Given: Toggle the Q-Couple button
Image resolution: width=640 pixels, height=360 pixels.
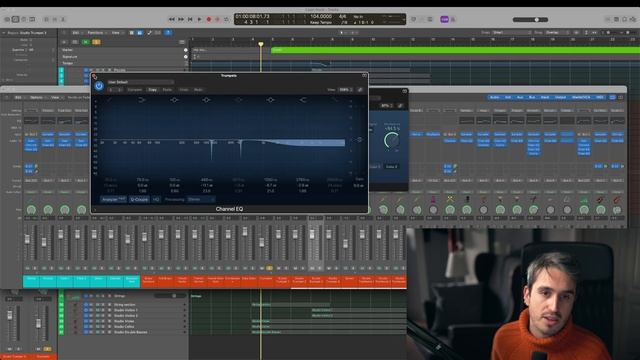Looking at the screenshot, I should tap(139, 199).
